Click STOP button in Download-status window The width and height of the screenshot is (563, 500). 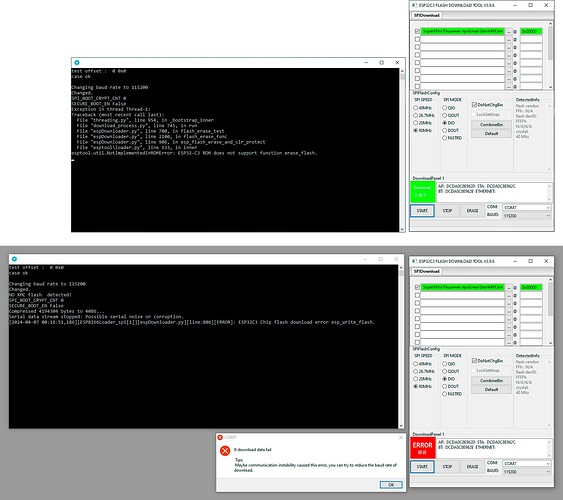point(447,211)
